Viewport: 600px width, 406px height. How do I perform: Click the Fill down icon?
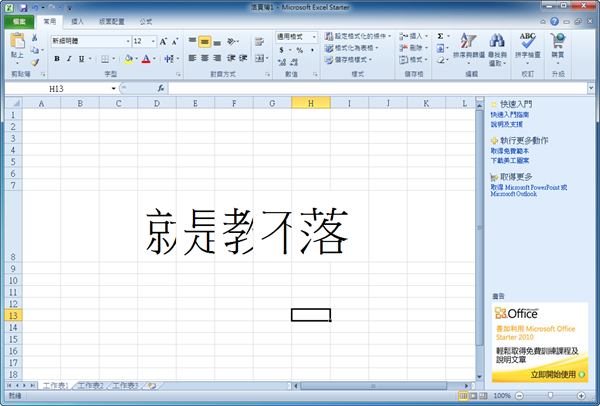click(440, 48)
